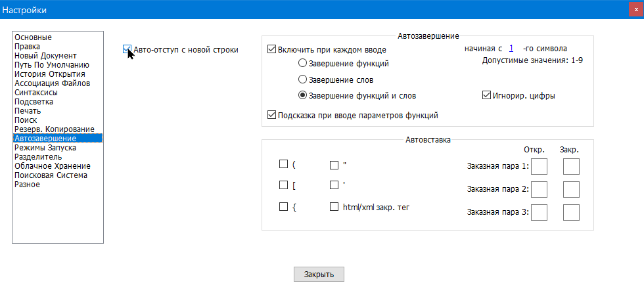This screenshot has width=644, height=289.
Task: Click Заказная пара 3 closing field
Action: click(571, 213)
